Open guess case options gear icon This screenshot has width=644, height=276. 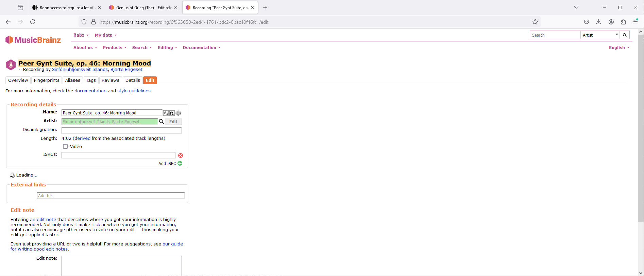coord(179,113)
